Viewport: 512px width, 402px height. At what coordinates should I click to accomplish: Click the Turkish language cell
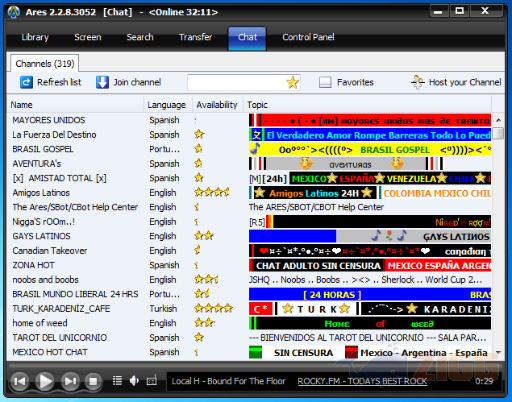click(x=163, y=309)
